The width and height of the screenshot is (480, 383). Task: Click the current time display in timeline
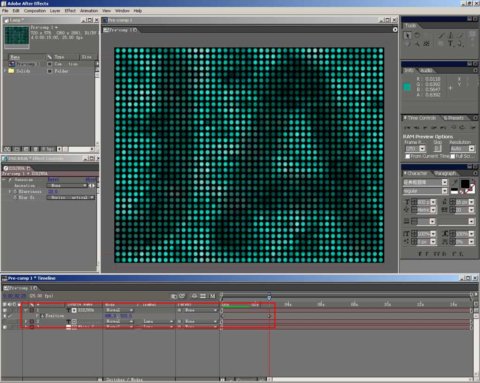pos(14,296)
